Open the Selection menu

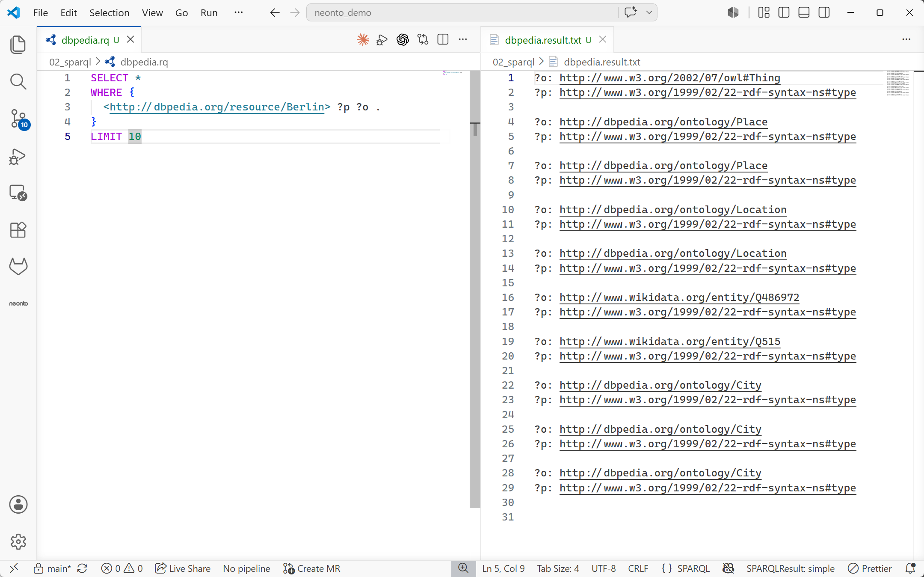click(x=109, y=13)
